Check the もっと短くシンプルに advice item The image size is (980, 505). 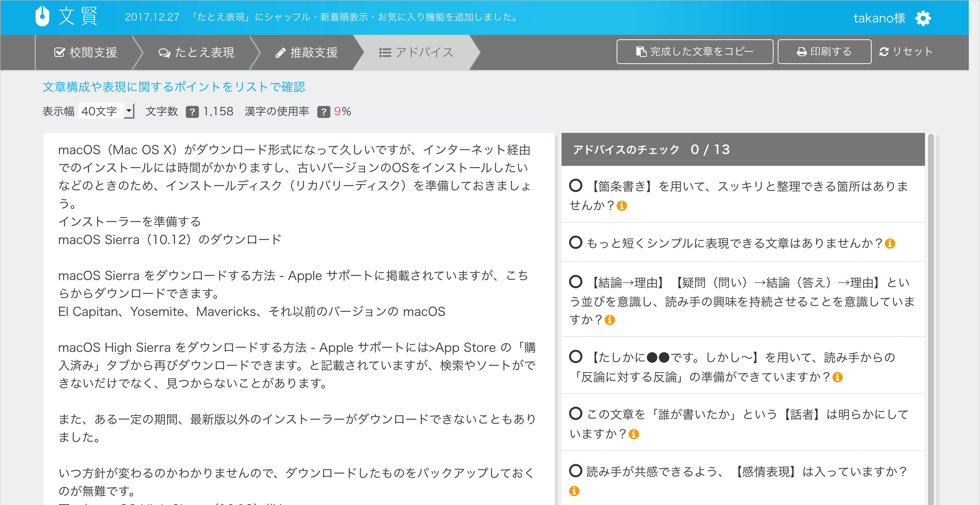coord(575,242)
